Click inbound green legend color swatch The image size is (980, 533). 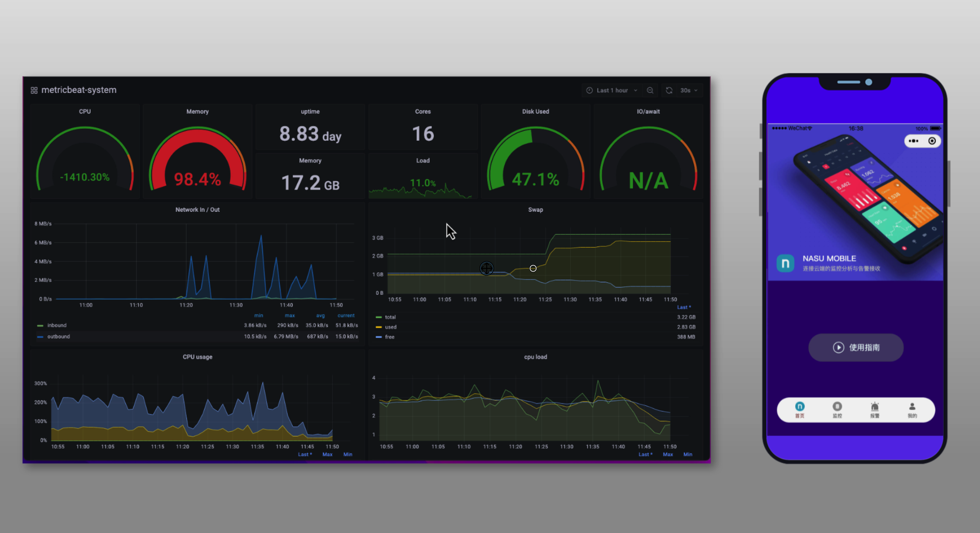coord(40,325)
